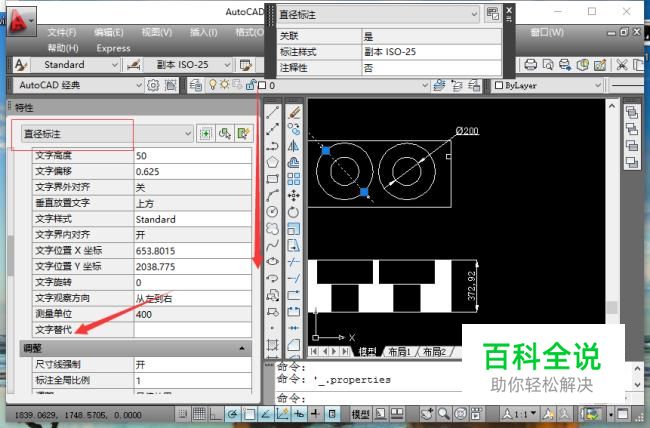The image size is (650, 428).
Task: Open the 编辑(E) menu
Action: [x=109, y=32]
